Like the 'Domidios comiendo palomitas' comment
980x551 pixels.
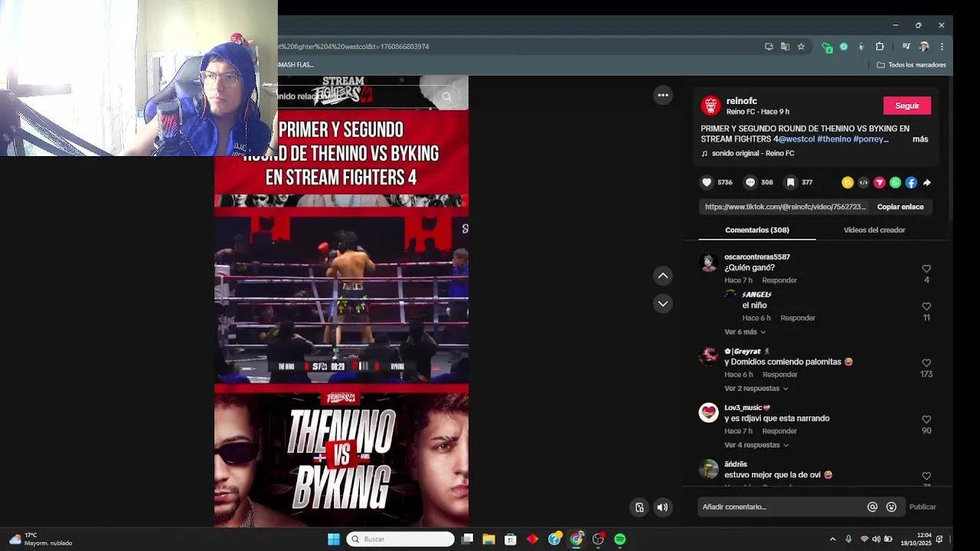point(926,363)
